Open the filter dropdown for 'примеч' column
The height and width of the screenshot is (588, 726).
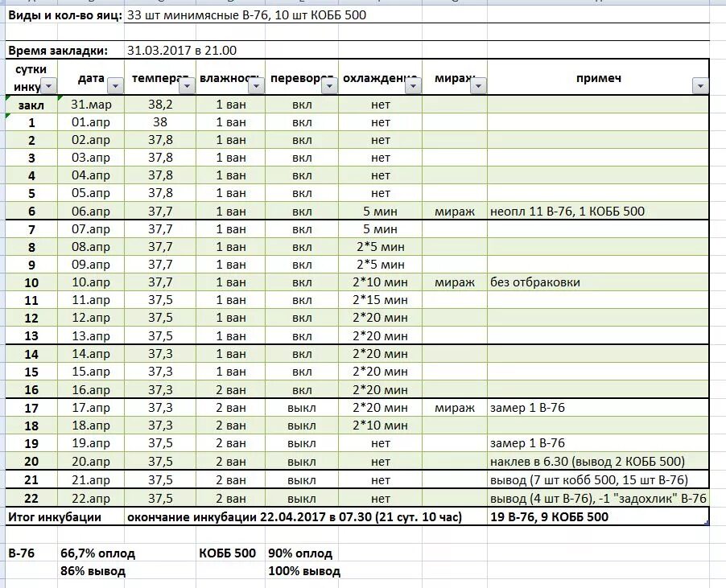(700, 85)
